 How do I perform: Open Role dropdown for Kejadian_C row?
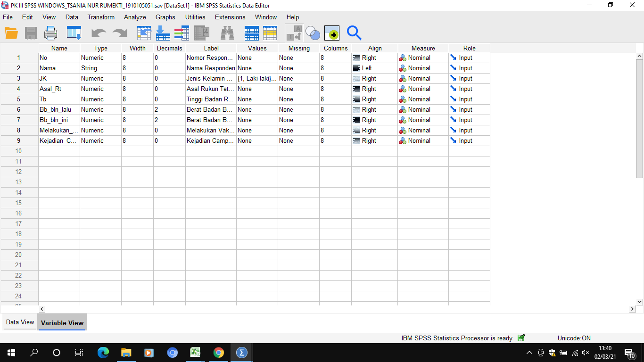(469, 141)
